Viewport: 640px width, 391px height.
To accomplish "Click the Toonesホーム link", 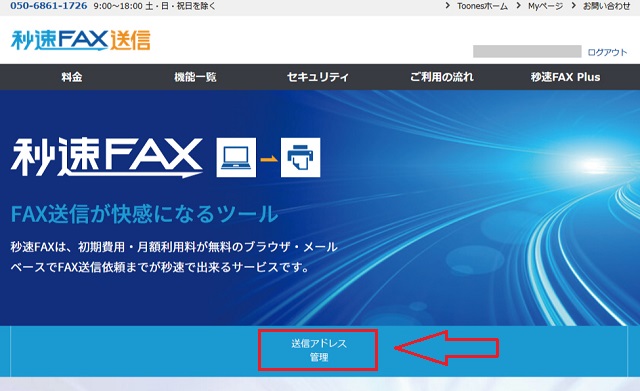I will click(x=482, y=6).
